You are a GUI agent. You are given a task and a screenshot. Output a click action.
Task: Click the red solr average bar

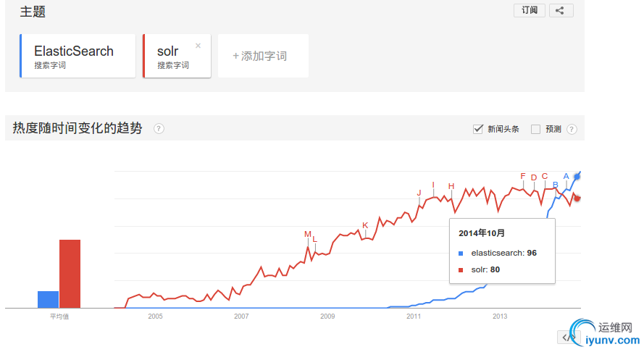tap(70, 274)
